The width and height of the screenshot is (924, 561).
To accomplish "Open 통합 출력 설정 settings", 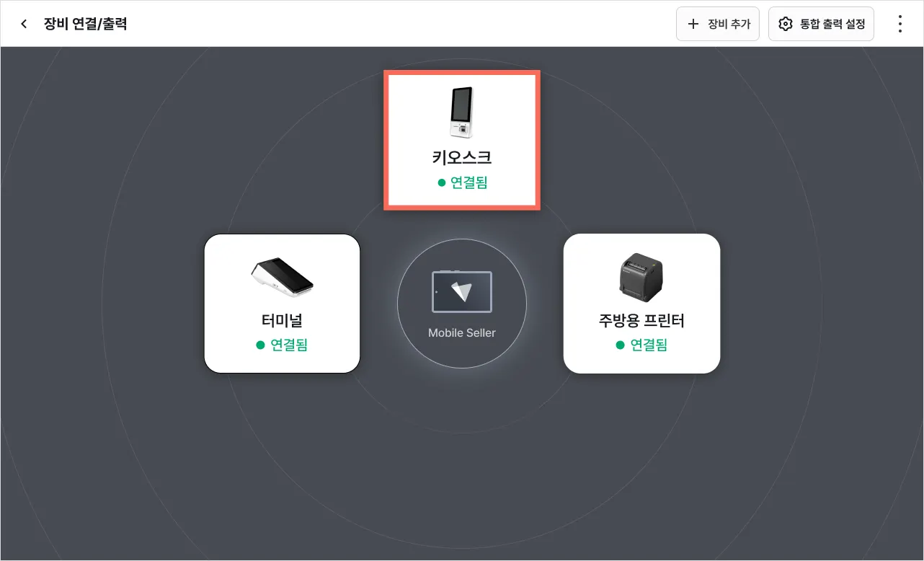I will (821, 24).
